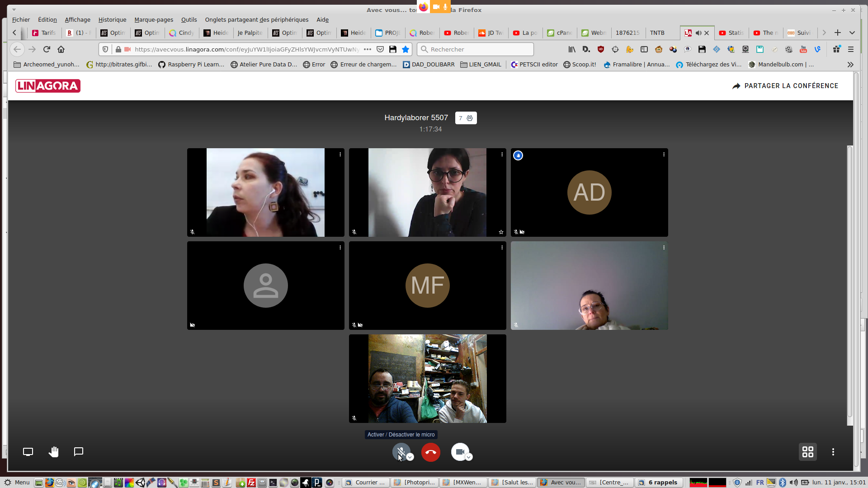Open the Historique menu
The height and width of the screenshot is (488, 868).
(x=112, y=19)
